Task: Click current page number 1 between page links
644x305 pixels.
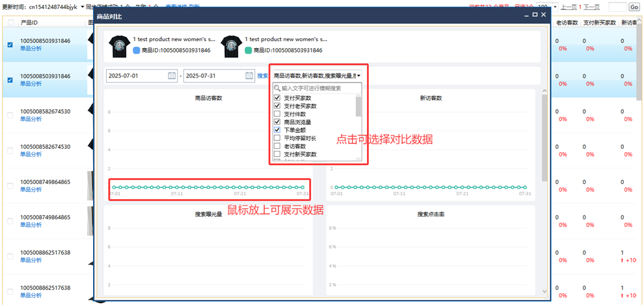Action: 580,7
